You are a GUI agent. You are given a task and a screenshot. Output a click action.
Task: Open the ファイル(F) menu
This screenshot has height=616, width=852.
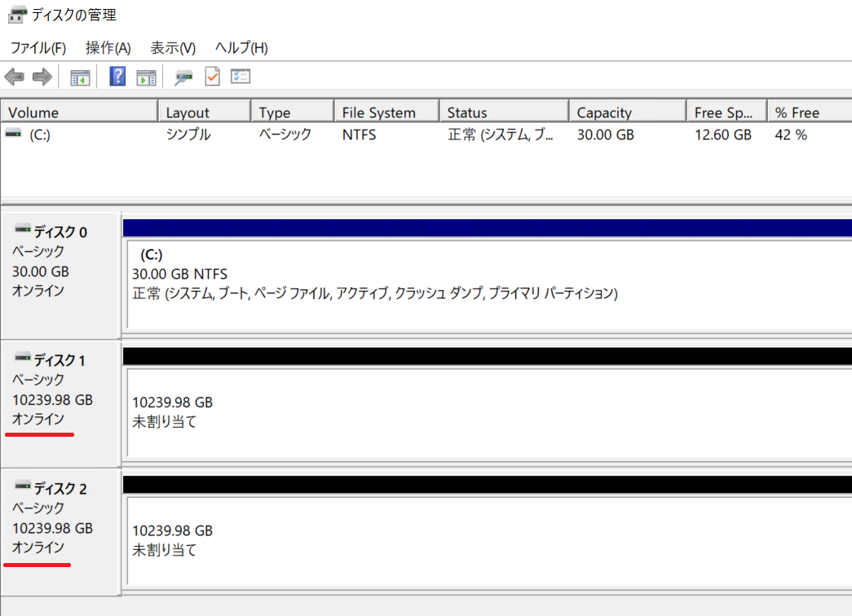pos(38,48)
